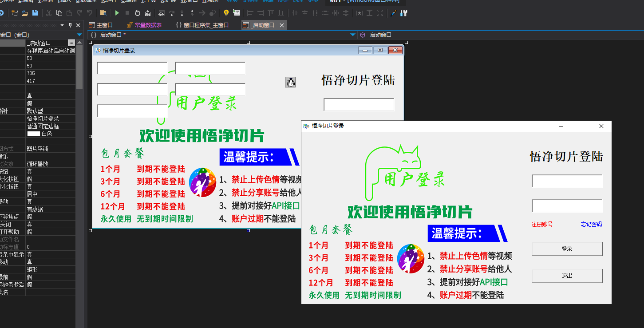
Task: Click the Paste icon in the toolbar
Action: (69, 13)
